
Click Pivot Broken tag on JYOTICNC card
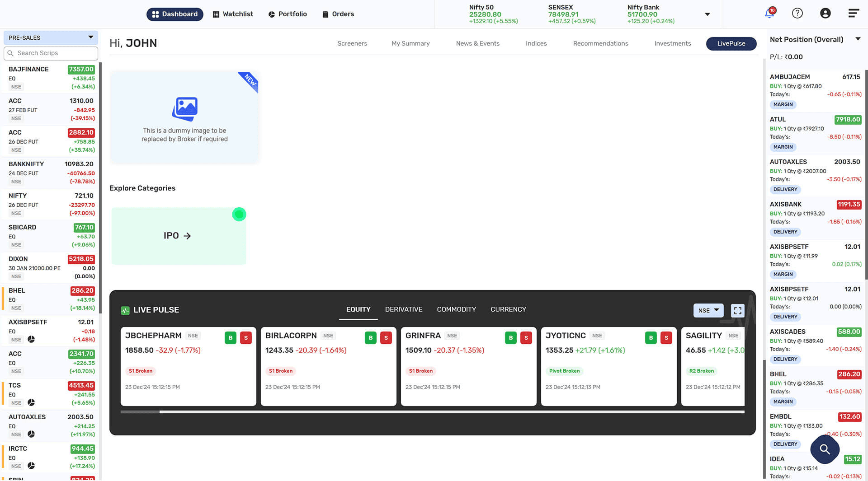coord(564,371)
